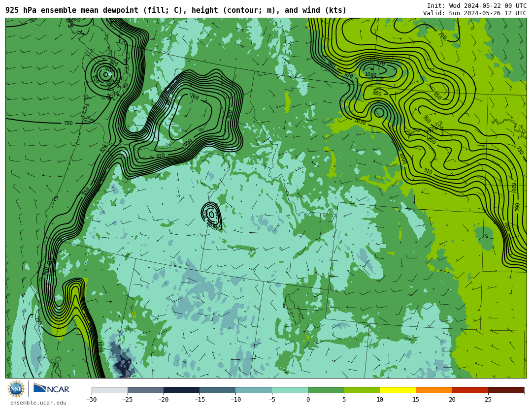Pick the orange 15 to 20 colorbar swatch
This screenshot has height=409, width=532.
pyautogui.click(x=434, y=390)
